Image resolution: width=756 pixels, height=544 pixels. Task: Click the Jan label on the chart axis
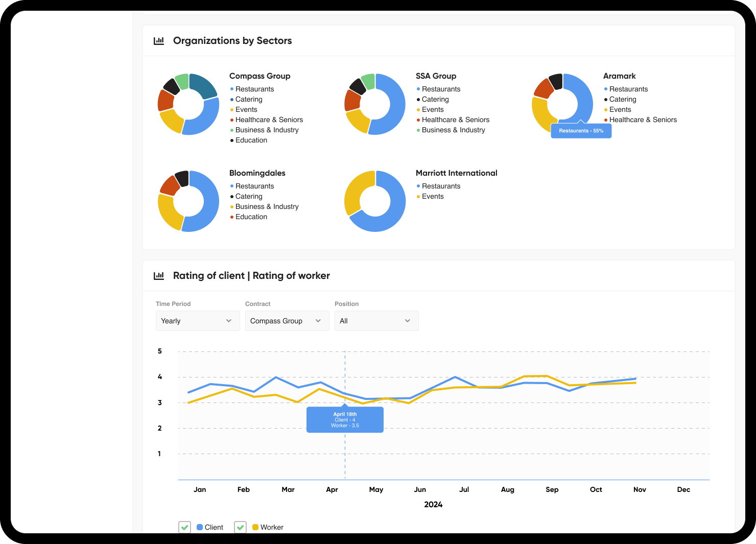click(x=200, y=489)
